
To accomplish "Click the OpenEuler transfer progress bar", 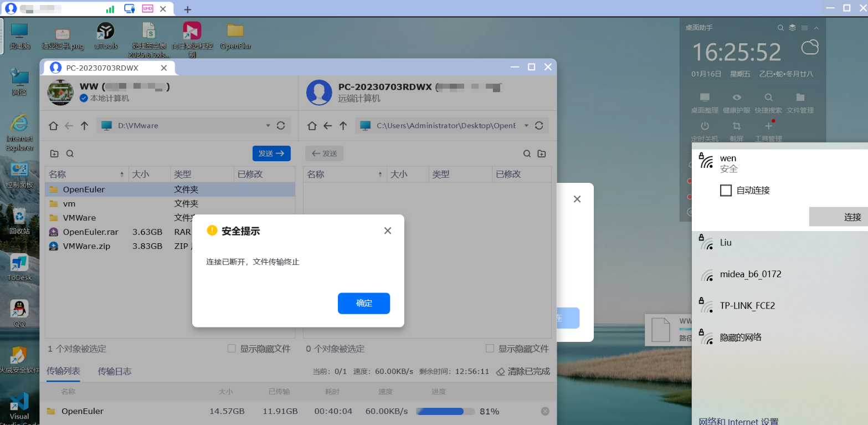I will (x=445, y=411).
